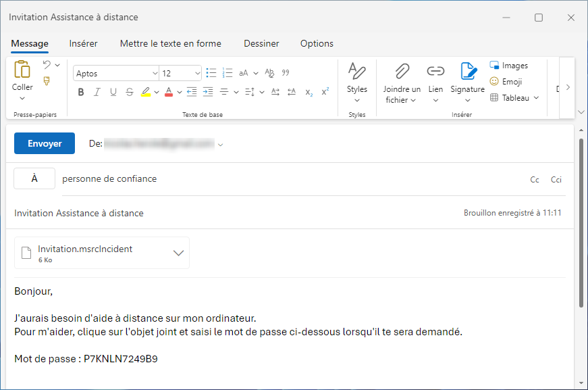Toggle underline formatting

[113, 92]
